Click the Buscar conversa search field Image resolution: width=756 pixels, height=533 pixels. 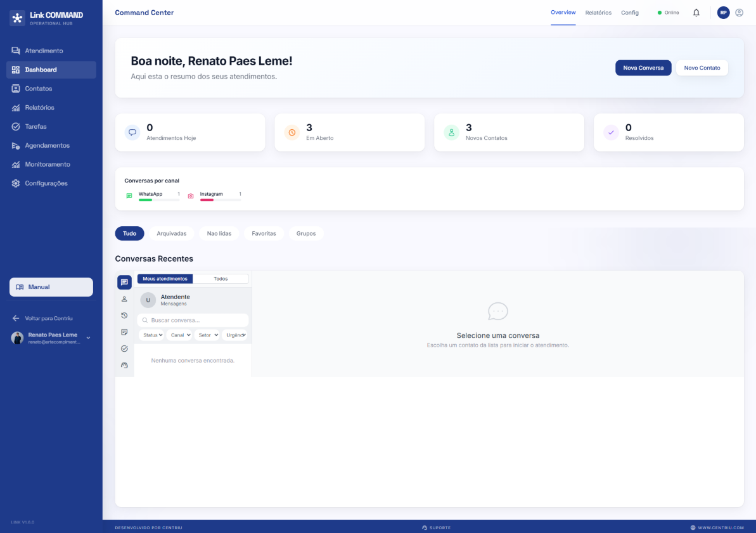[x=193, y=320]
